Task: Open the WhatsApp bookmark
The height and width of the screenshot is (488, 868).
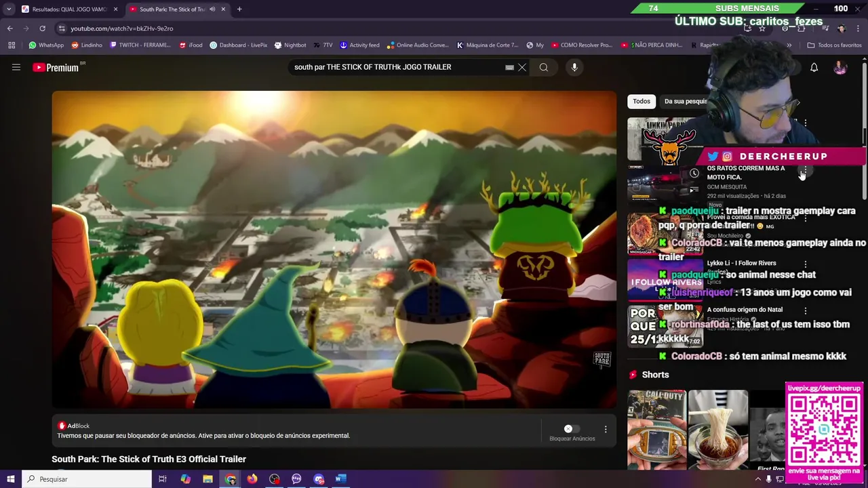Action: 46,45
